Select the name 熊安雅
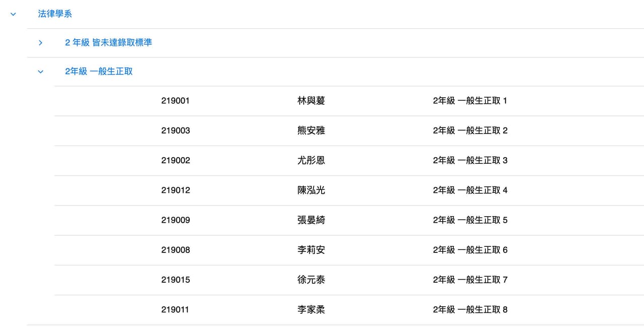The width and height of the screenshot is (644, 327). [x=311, y=130]
